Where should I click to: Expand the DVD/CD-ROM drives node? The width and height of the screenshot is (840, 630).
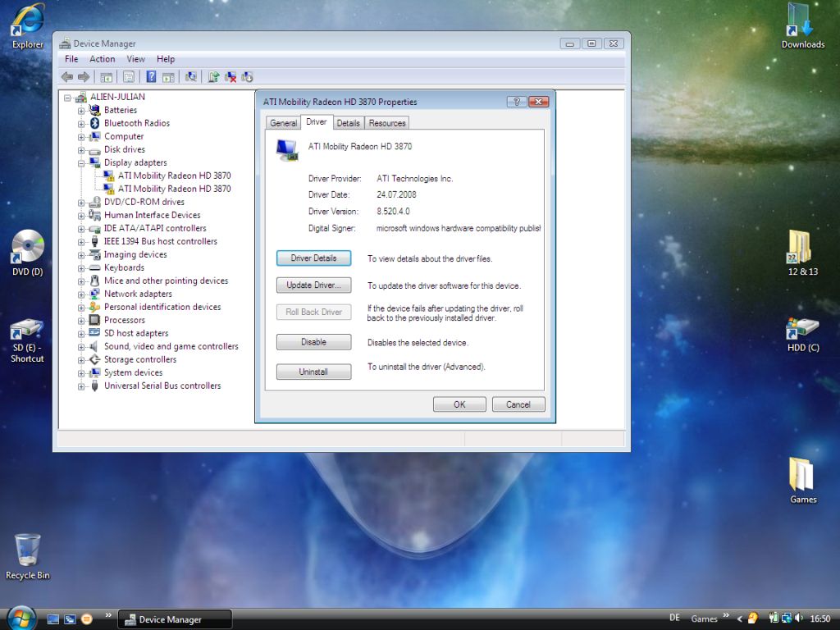pyautogui.click(x=81, y=203)
